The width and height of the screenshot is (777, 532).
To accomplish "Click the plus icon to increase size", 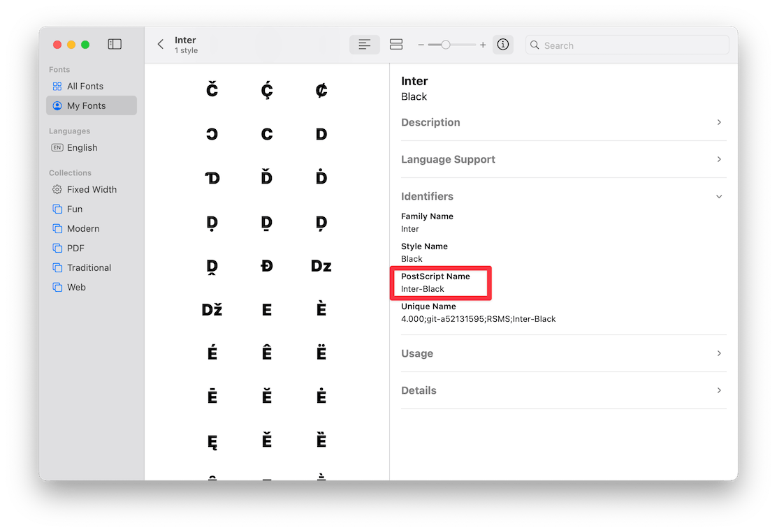I will click(483, 45).
